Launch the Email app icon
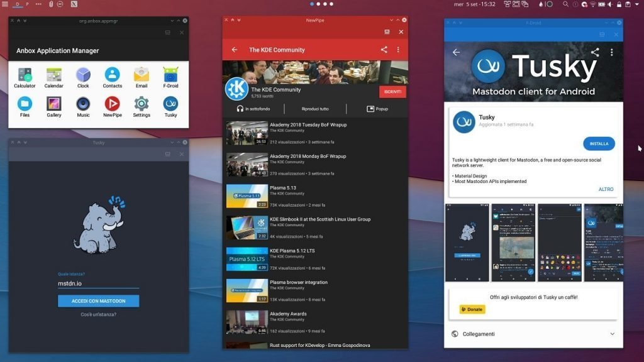This screenshot has height=362, width=644. point(142,77)
